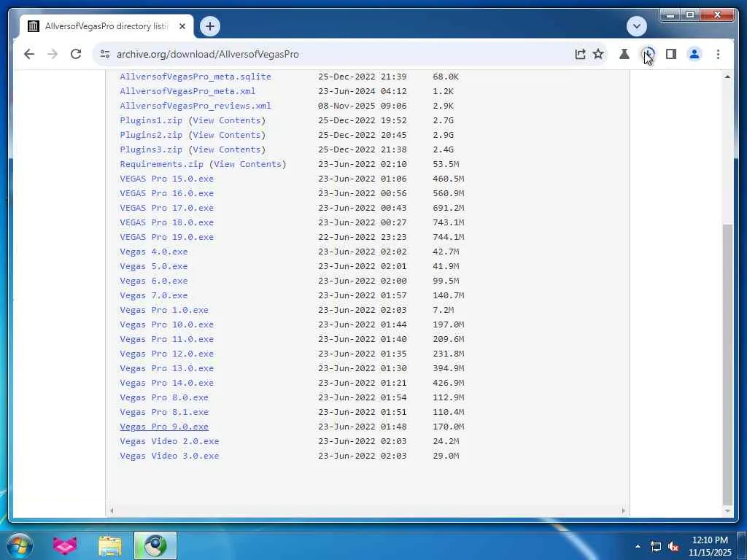Go back to the previous page
This screenshot has width=747, height=560.
tap(29, 54)
